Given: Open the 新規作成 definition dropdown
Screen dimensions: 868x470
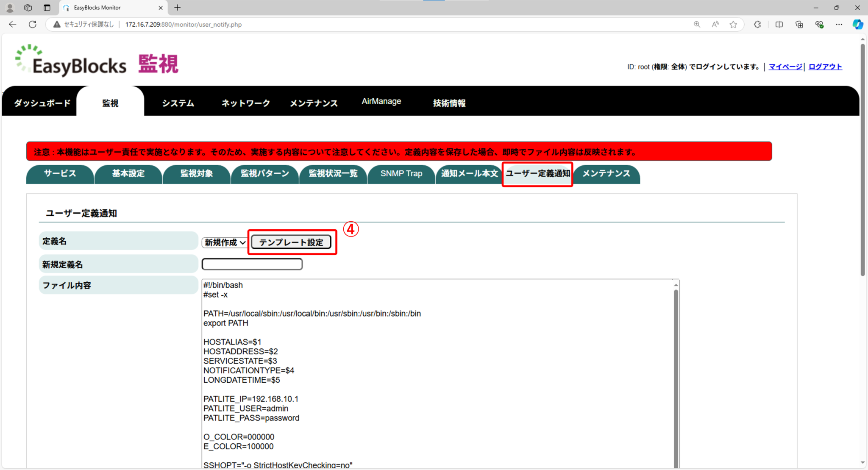Looking at the screenshot, I should click(224, 242).
